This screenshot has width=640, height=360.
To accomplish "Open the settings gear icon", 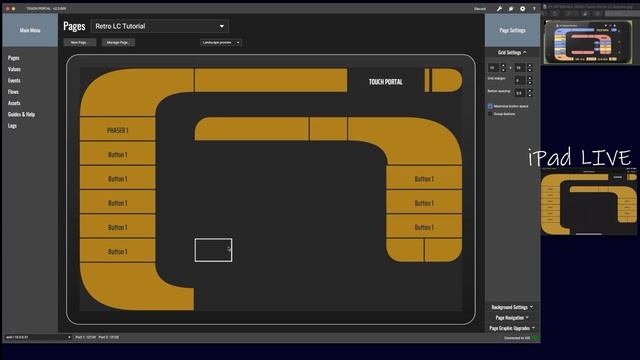I will (522, 9).
